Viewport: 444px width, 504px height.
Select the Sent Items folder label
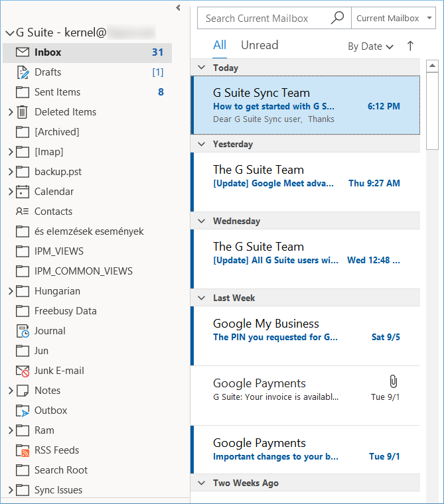pyautogui.click(x=57, y=92)
